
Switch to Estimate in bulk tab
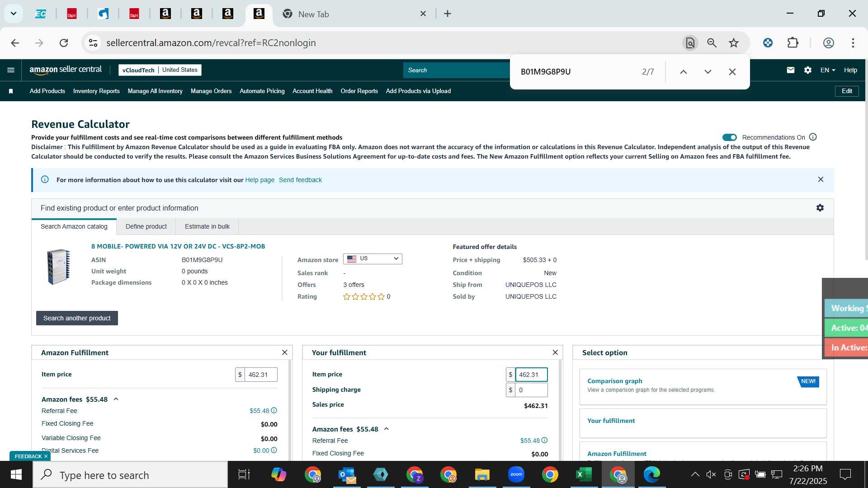207,226
